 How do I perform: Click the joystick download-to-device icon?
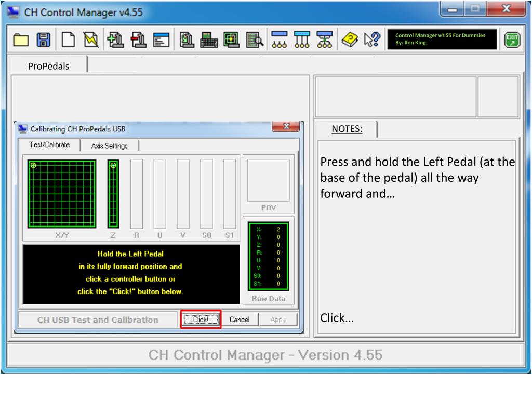pyautogui.click(x=187, y=39)
